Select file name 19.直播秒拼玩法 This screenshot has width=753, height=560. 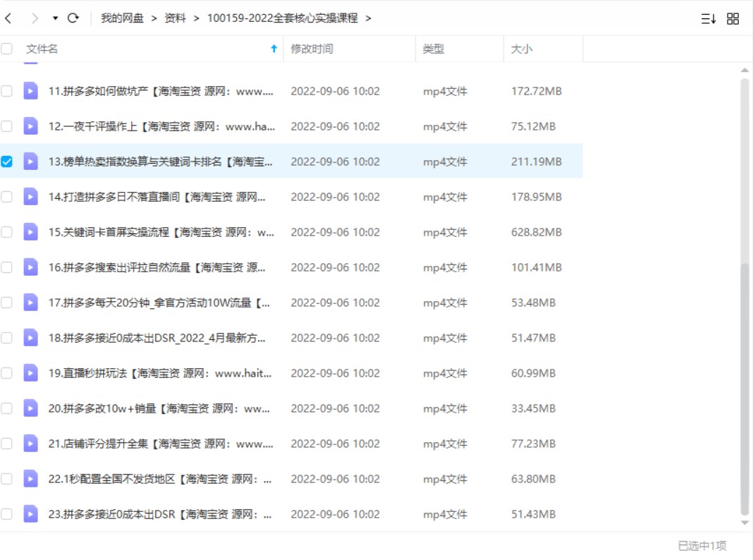(160, 372)
